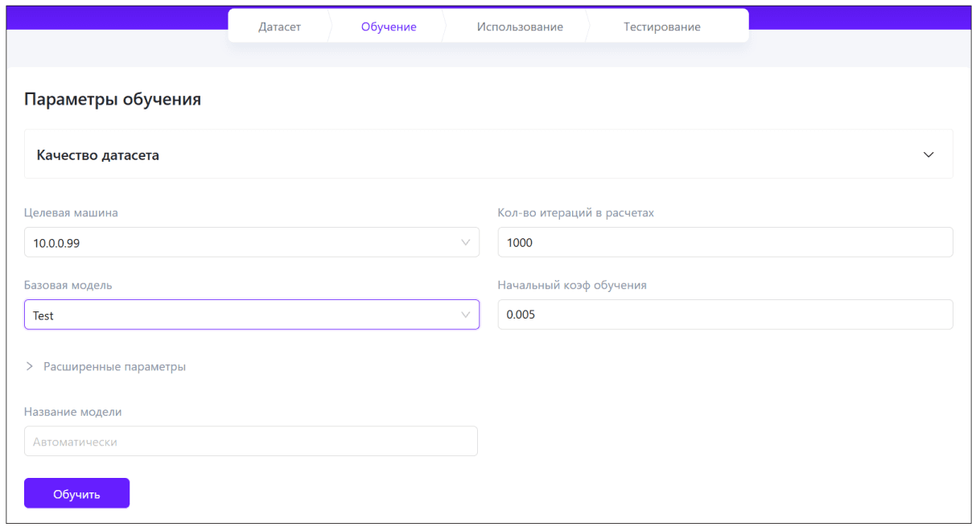The image size is (980, 527).
Task: Click the arrow icon in Базовая модель field
Action: pos(465,315)
